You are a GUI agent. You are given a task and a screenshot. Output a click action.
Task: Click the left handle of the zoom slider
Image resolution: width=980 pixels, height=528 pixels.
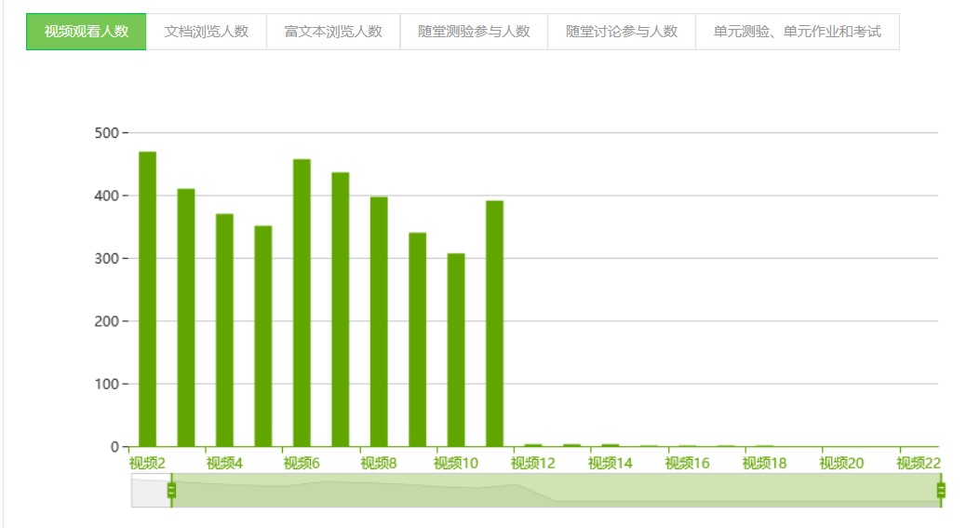click(x=171, y=490)
